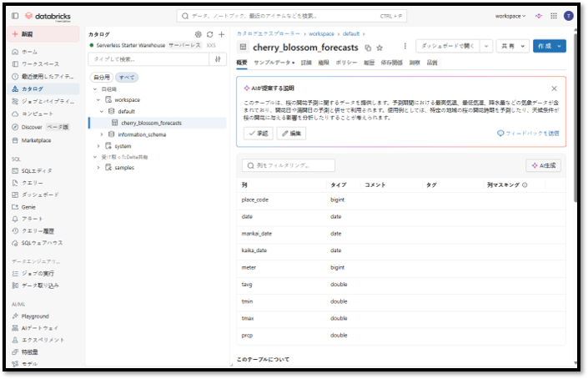
Task: Open the Databricks Assistant sparkle icon
Action: pos(539,16)
